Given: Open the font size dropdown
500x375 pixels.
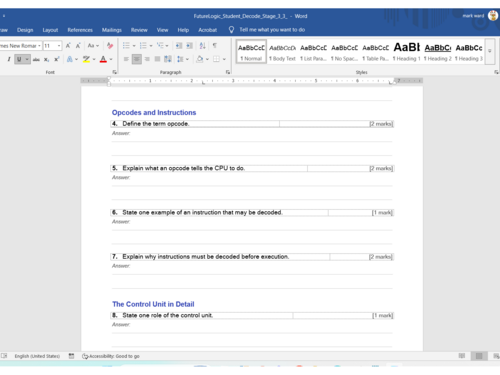Looking at the screenshot, I should click(x=59, y=46).
